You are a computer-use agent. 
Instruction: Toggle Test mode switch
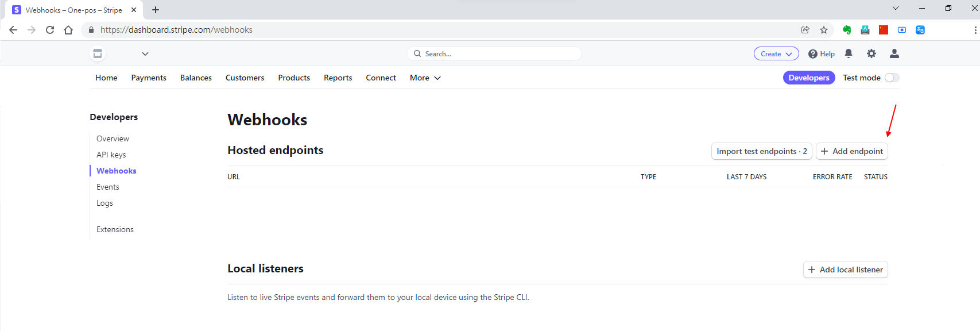pos(892,78)
